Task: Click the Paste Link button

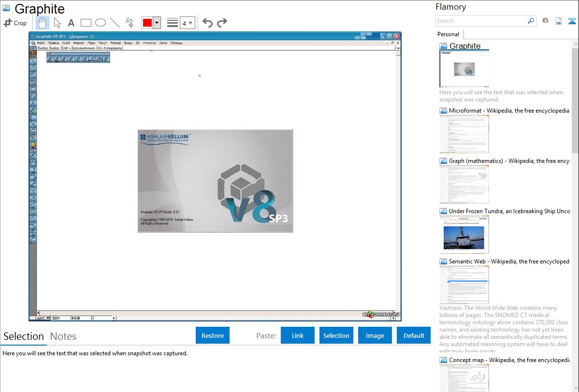Action: pyautogui.click(x=298, y=335)
